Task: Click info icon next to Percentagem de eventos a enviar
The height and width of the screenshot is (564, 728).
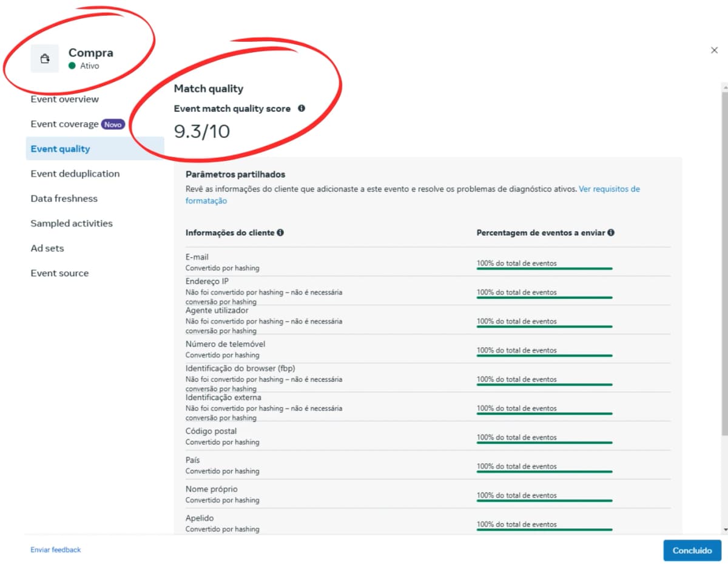Action: [611, 233]
